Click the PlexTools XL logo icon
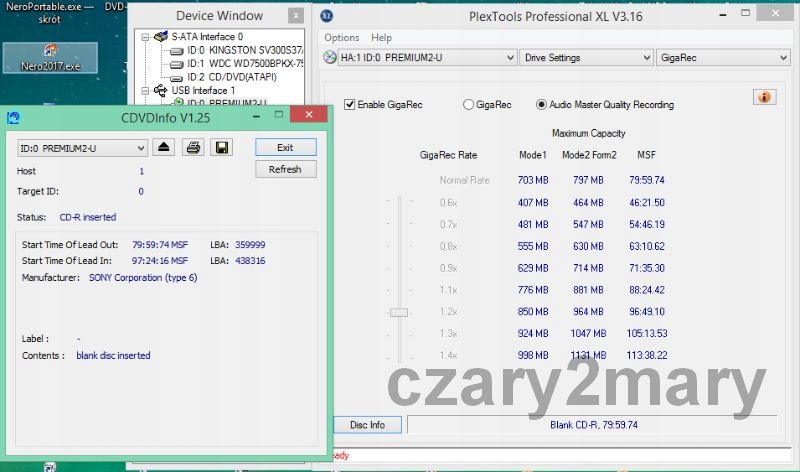The image size is (800, 472). tap(327, 16)
